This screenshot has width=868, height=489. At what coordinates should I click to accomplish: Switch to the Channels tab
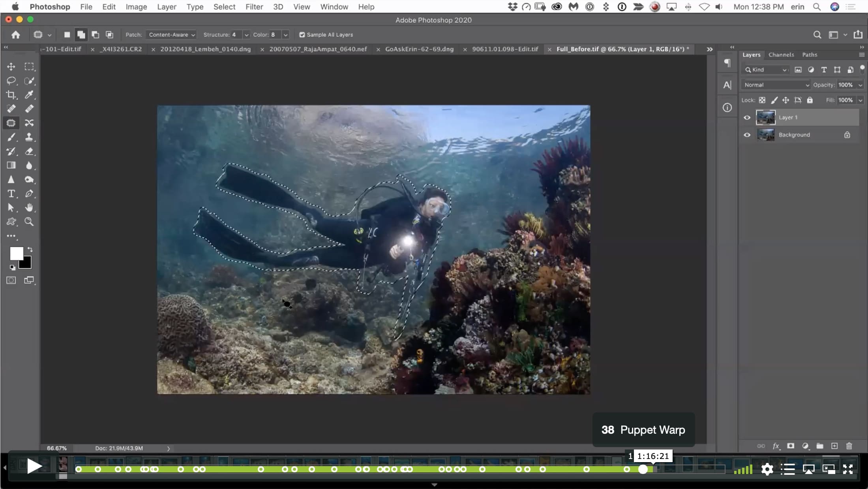point(781,55)
